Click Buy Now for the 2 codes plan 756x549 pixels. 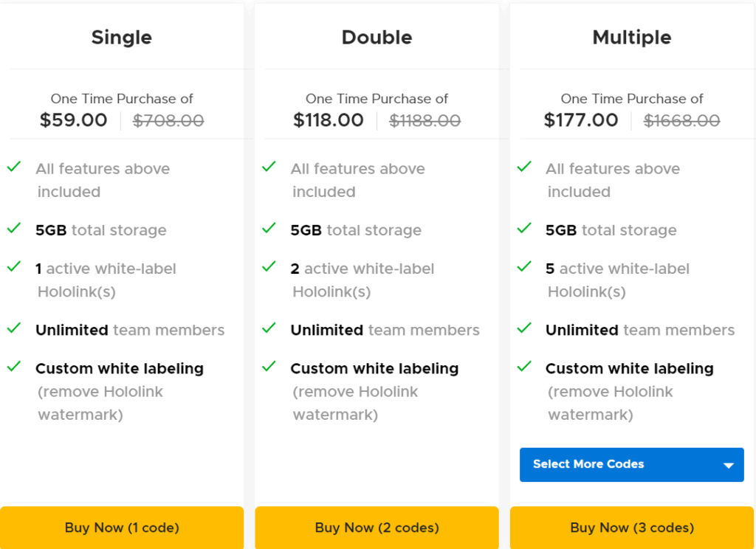pyautogui.click(x=377, y=528)
